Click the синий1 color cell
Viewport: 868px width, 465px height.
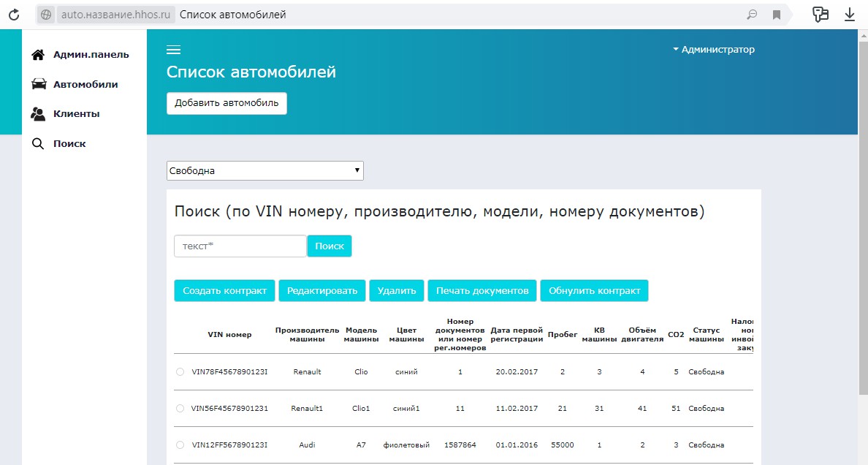(406, 409)
